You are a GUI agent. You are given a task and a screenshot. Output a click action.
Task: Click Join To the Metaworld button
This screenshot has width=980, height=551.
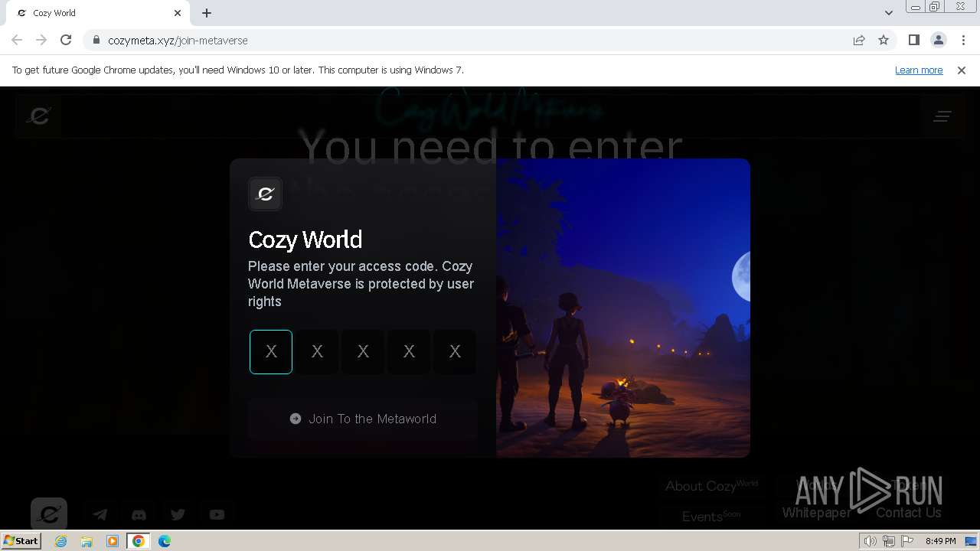coord(363,419)
